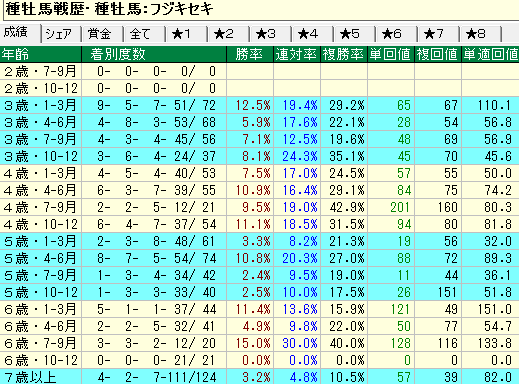Switch to the 成績 tab
The height and width of the screenshot is (384, 519).
(20, 33)
